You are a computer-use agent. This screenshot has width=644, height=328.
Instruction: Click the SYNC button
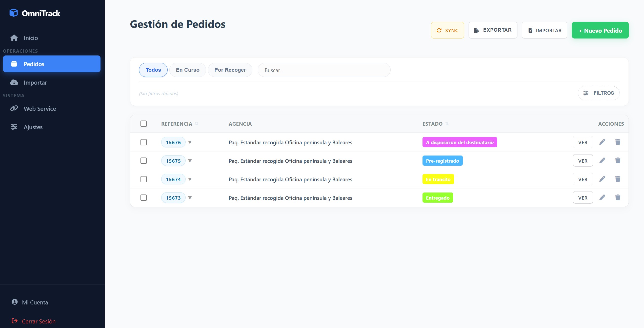point(447,30)
